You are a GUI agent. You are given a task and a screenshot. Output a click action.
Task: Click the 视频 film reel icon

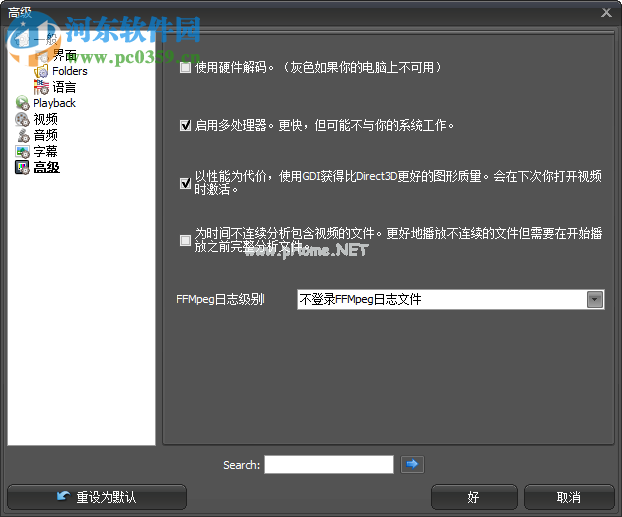(23, 119)
